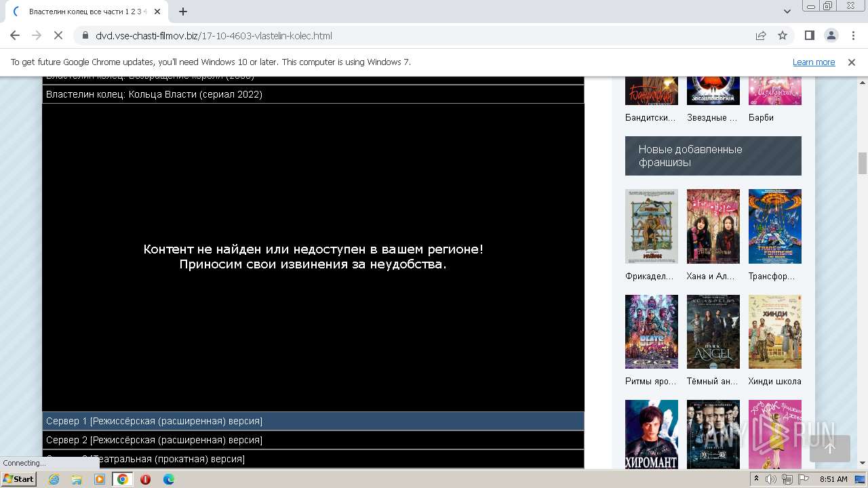Viewport: 868px width, 488px height.
Task: Open the Chrome profile avatar
Action: [831, 35]
